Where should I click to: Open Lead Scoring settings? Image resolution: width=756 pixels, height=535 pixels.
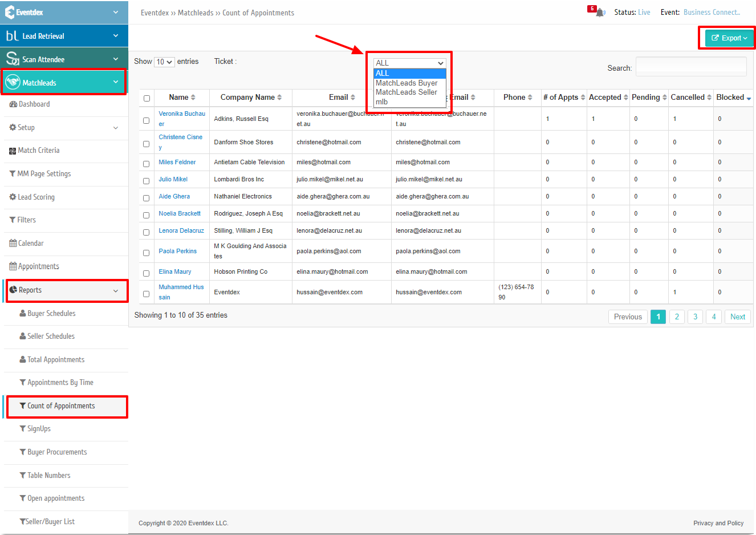32,197
